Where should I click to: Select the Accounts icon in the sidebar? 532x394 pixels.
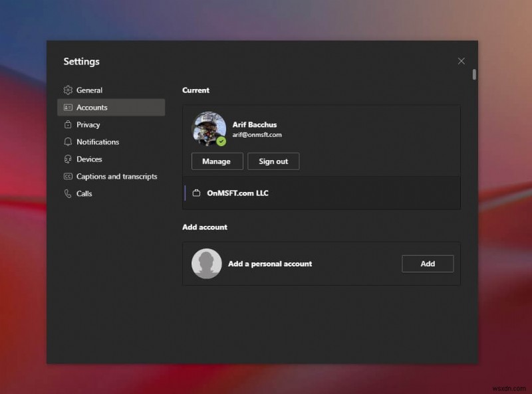tap(69, 107)
